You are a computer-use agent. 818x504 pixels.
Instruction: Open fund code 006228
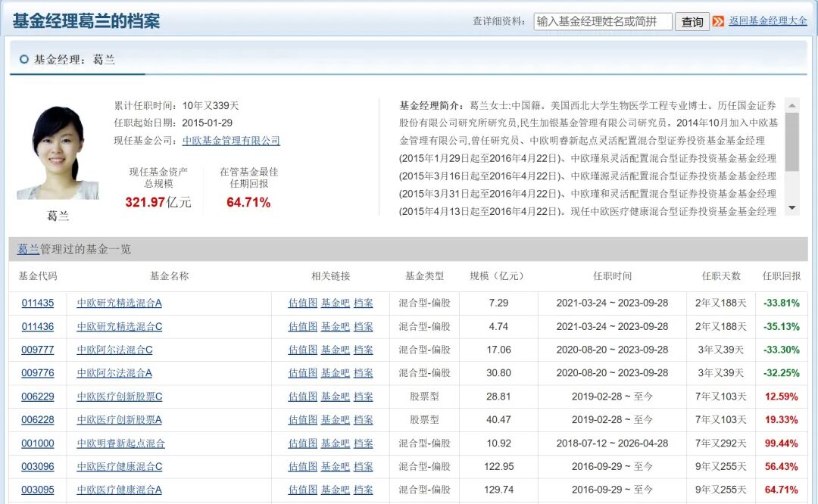[38, 419]
